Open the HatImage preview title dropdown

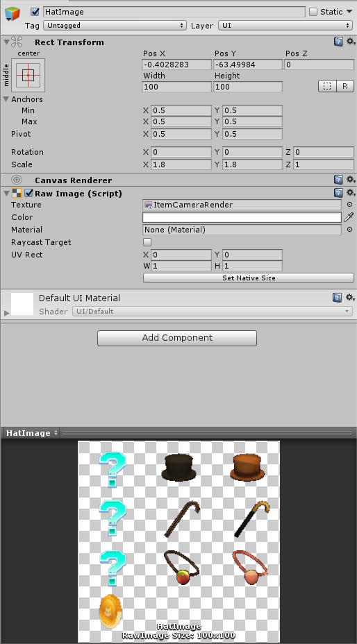pyautogui.click(x=32, y=433)
